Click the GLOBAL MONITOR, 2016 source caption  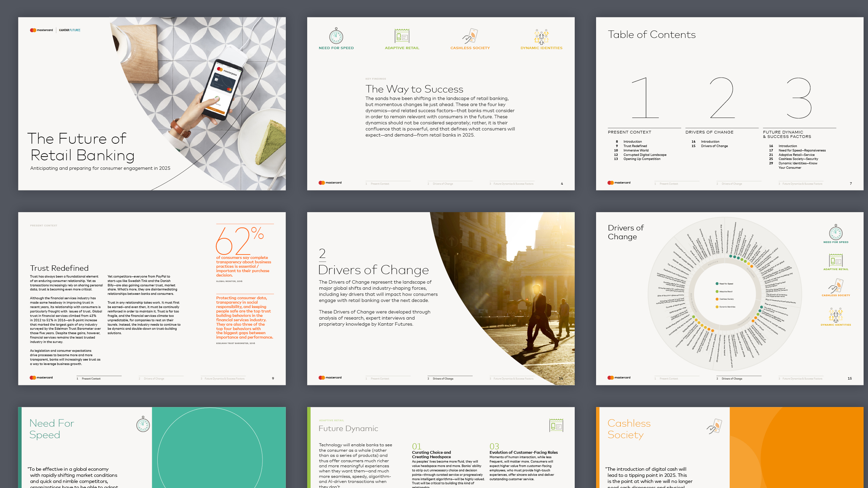click(229, 281)
